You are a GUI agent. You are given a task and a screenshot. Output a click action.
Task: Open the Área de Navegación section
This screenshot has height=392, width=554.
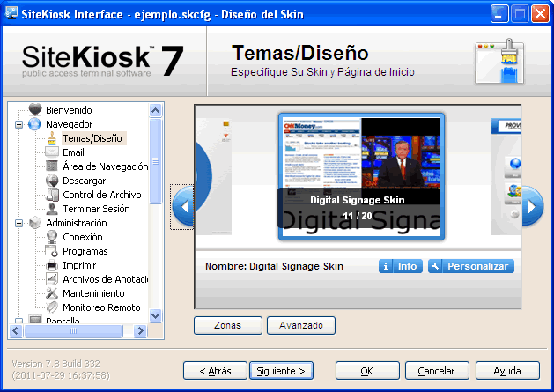pyautogui.click(x=105, y=166)
